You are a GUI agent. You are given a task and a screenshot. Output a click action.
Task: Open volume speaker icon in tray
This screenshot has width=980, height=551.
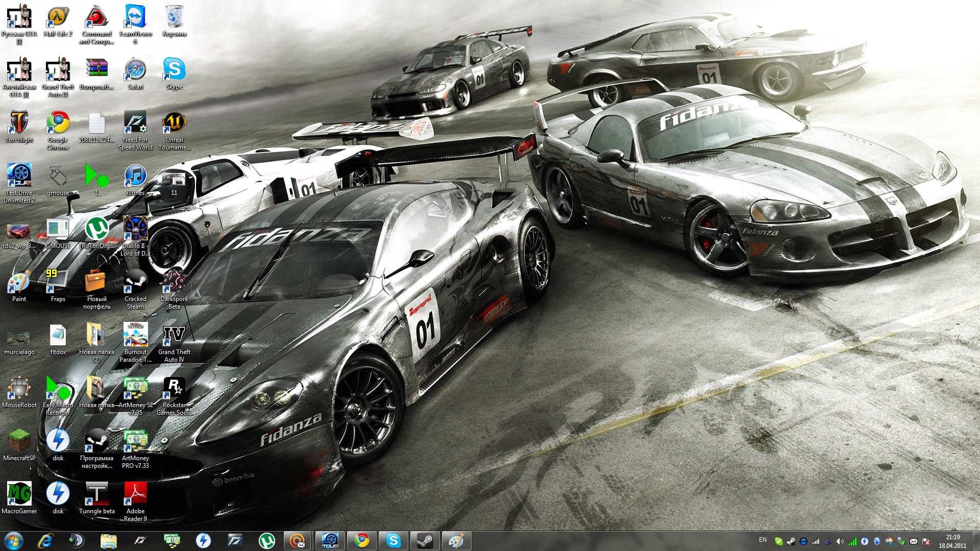pyautogui.click(x=840, y=541)
